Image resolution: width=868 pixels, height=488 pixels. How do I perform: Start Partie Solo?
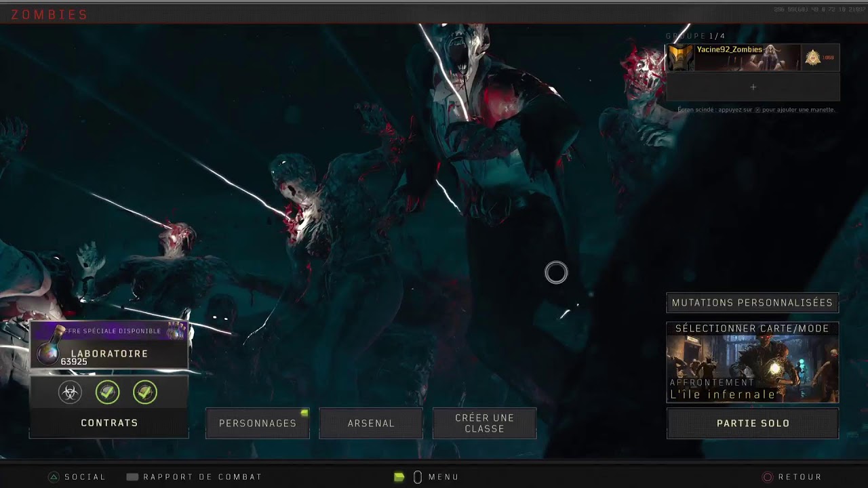753,423
